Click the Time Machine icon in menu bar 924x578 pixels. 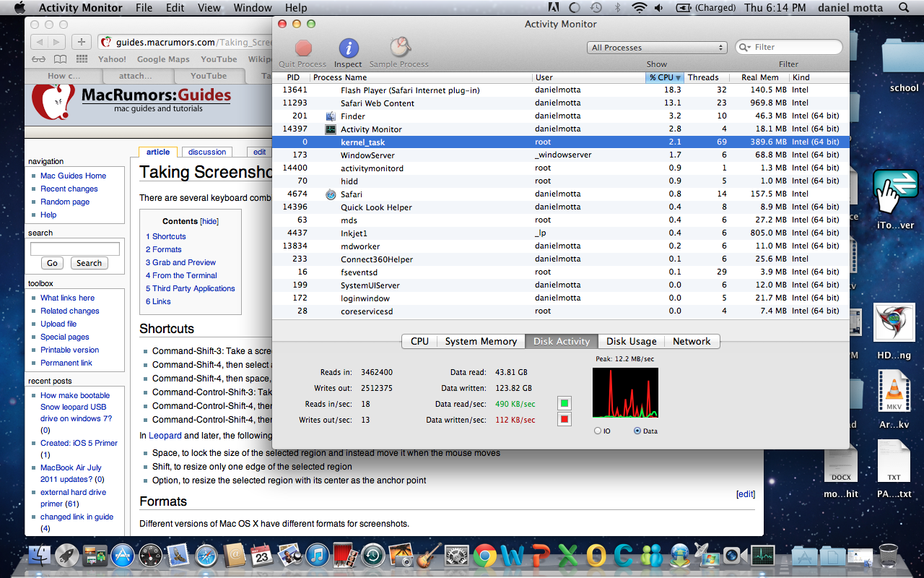[x=596, y=8]
